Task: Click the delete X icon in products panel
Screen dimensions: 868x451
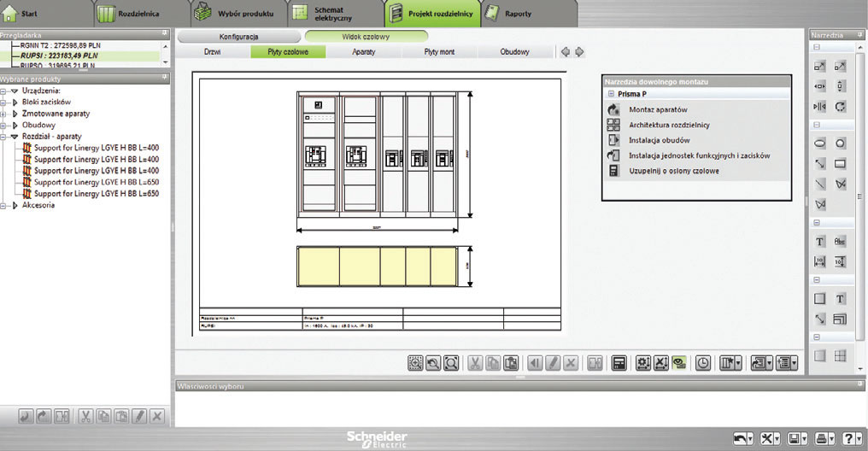Action: pyautogui.click(x=157, y=416)
